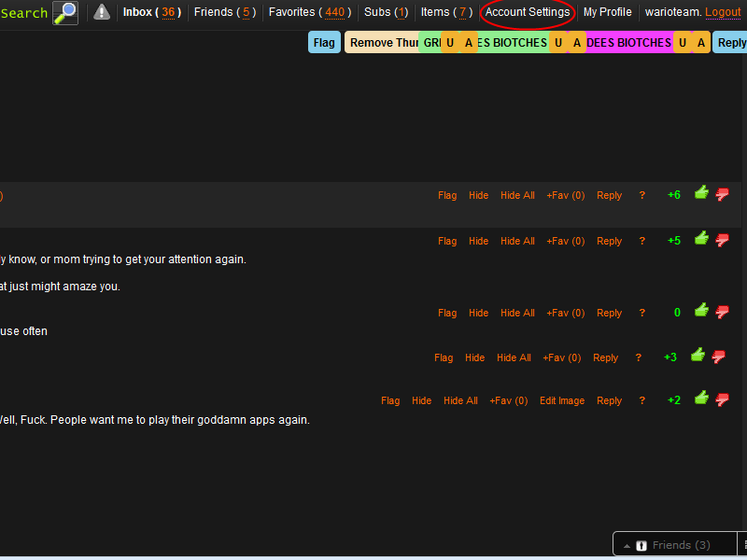Open My Profile page
Image resolution: width=747 pixels, height=560 pixels.
[607, 12]
